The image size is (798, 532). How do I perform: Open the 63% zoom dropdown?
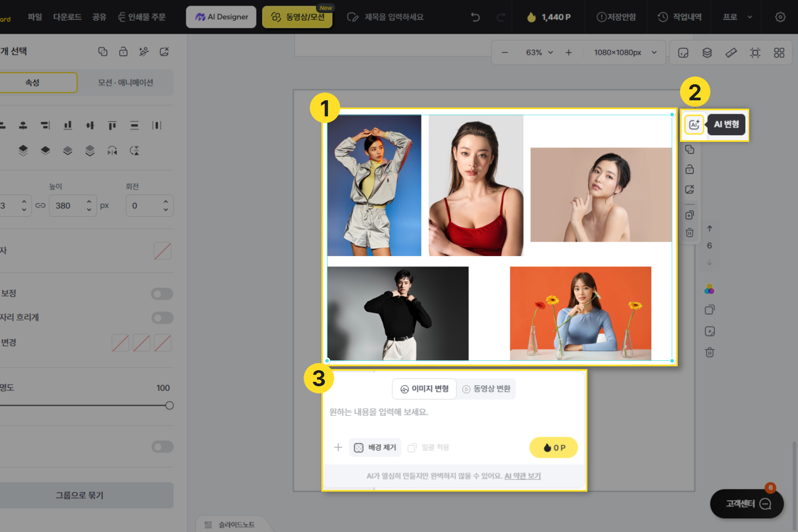[539, 53]
